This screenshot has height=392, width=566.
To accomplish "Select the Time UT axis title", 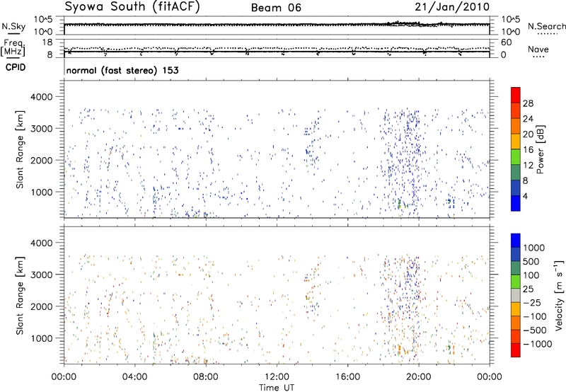I will tap(277, 388).
